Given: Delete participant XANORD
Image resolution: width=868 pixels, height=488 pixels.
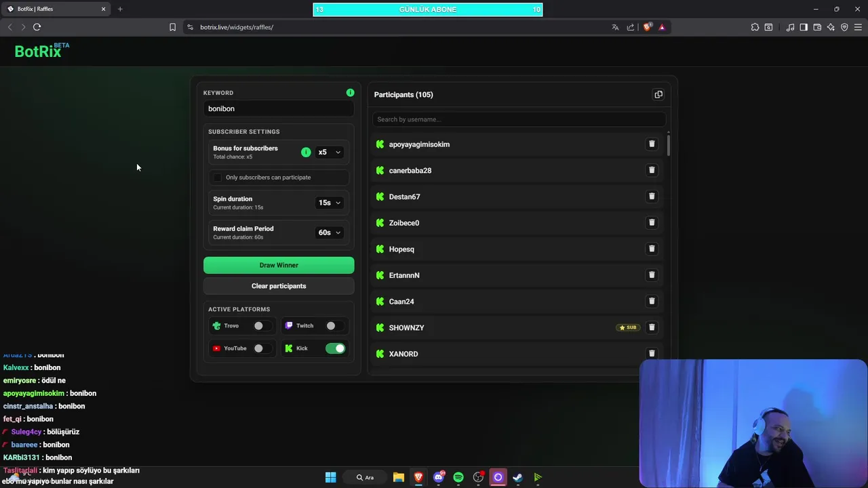Looking at the screenshot, I should [x=652, y=353].
